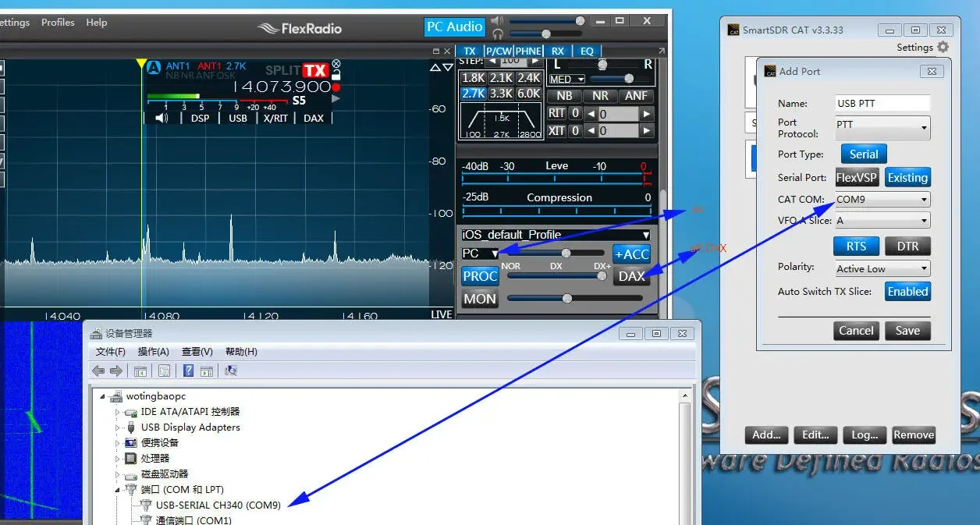The width and height of the screenshot is (980, 525).
Task: Click the Name field containing USB PTT
Action: pyautogui.click(x=882, y=104)
